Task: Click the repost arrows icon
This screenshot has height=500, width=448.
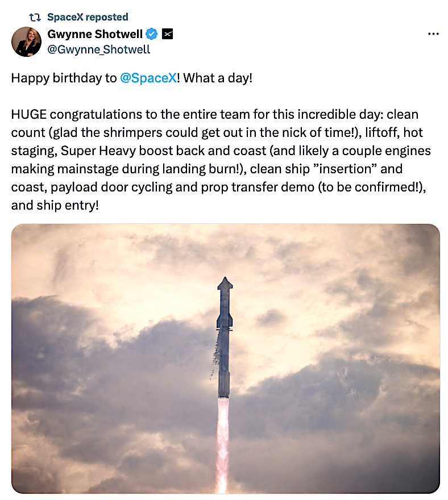Action: (x=35, y=17)
